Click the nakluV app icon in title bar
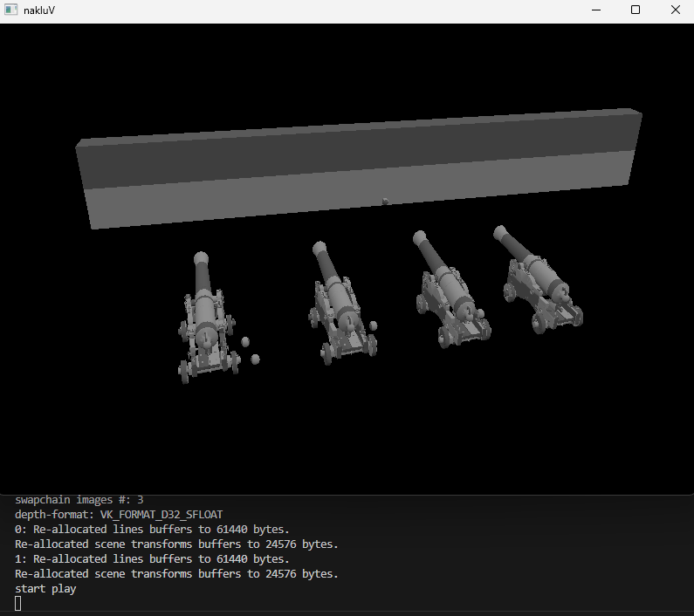694x616 pixels. click(x=10, y=10)
